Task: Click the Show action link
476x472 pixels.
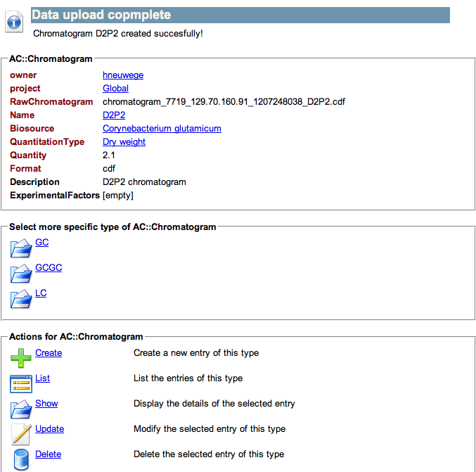Action: pos(46,403)
